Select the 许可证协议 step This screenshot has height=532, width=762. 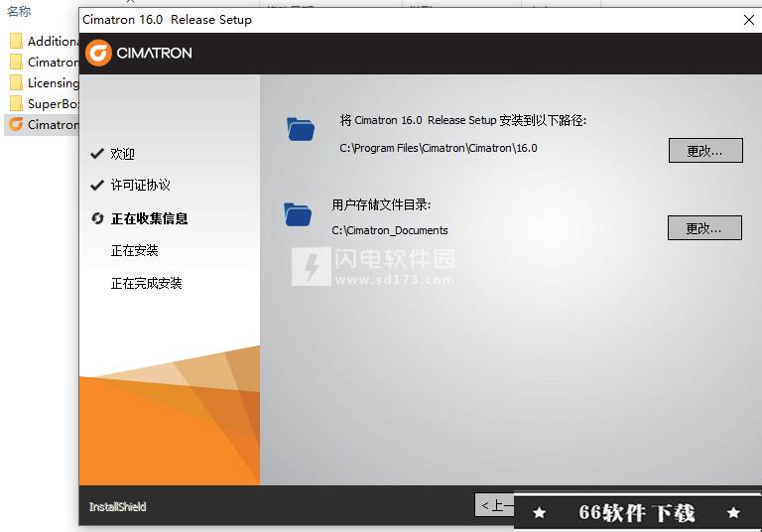coord(141,185)
